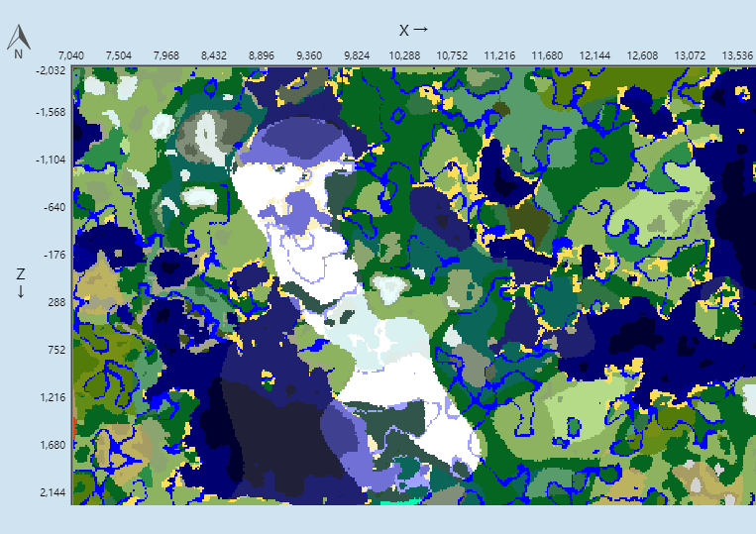Click X coordinate label 12,608
Screen dimensions: 756x534
pos(642,55)
